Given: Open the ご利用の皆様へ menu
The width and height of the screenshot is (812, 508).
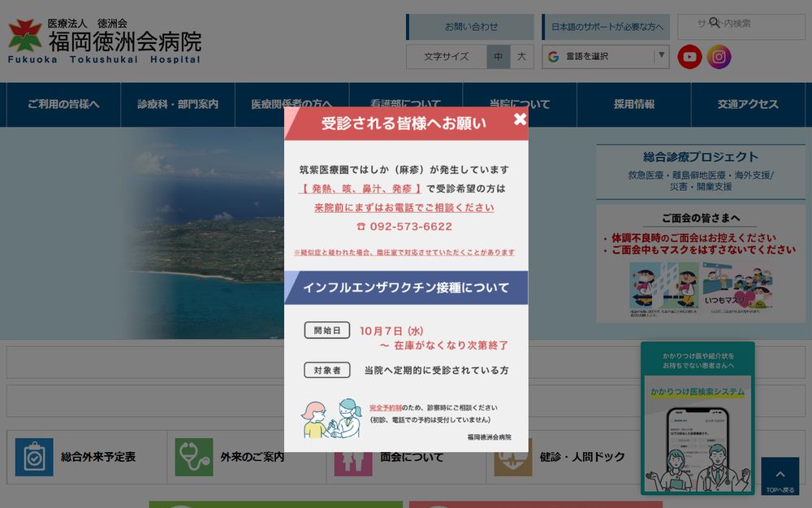Looking at the screenshot, I should [63, 104].
